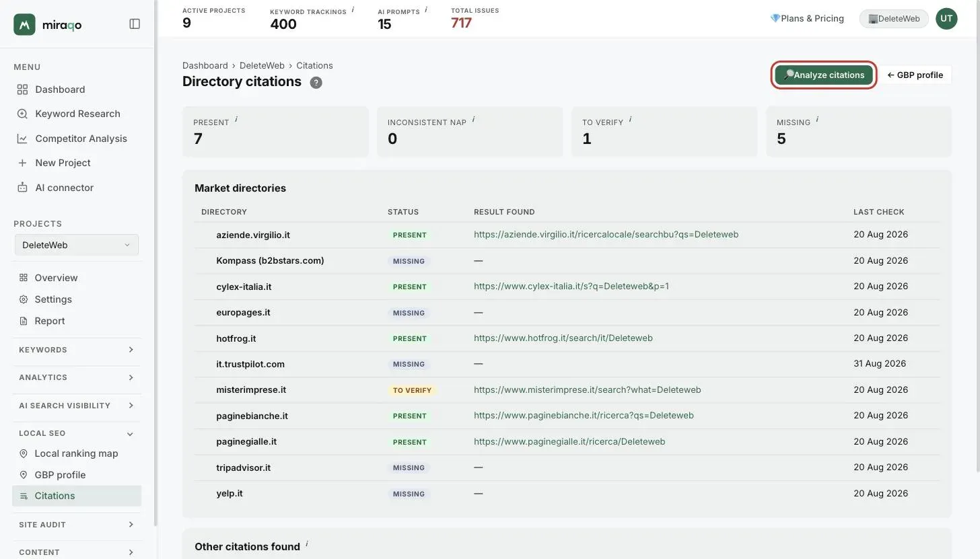Image resolution: width=980 pixels, height=559 pixels.
Task: Click info icon next to Keyword Trackings
Action: pos(353,9)
